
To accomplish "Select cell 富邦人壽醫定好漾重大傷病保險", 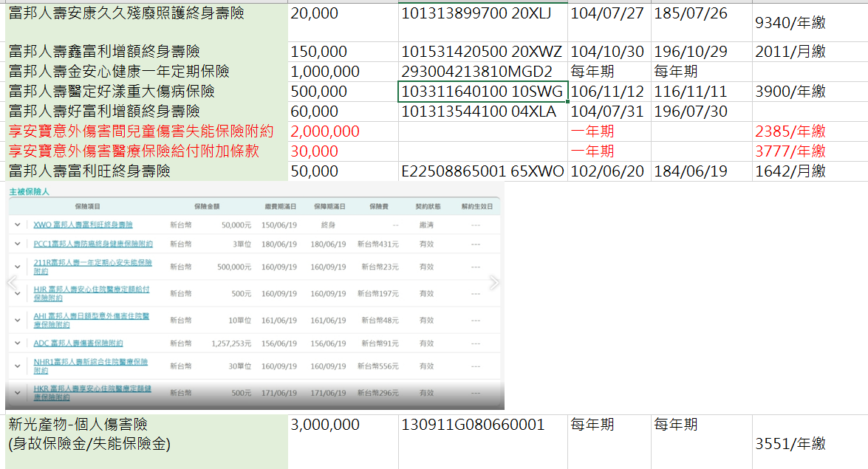I will coord(147,92).
